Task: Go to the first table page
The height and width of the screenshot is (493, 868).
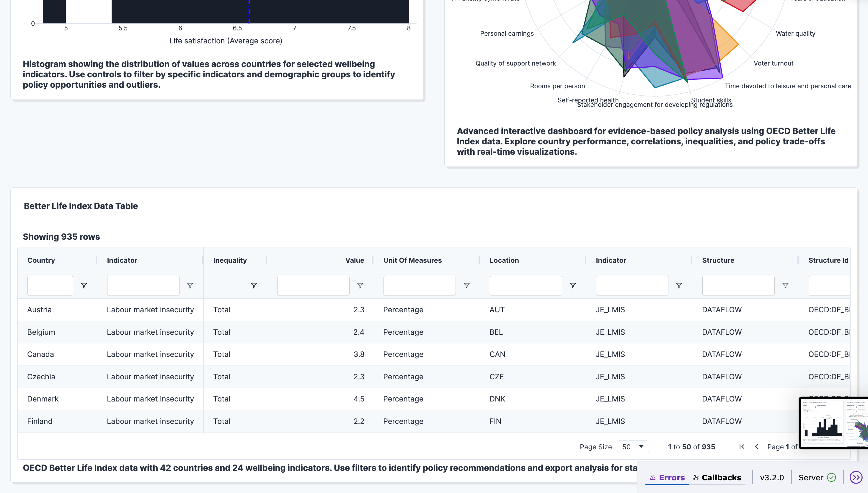Action: (x=741, y=447)
